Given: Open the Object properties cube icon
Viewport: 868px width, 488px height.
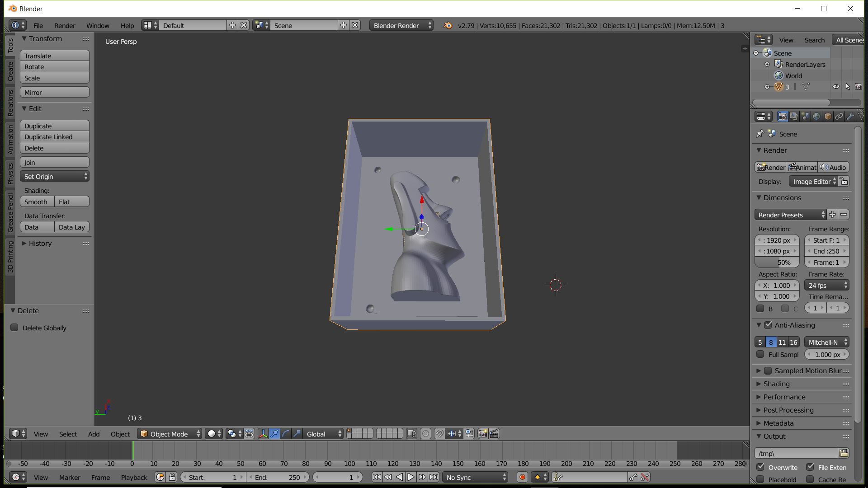Looking at the screenshot, I should click(828, 117).
